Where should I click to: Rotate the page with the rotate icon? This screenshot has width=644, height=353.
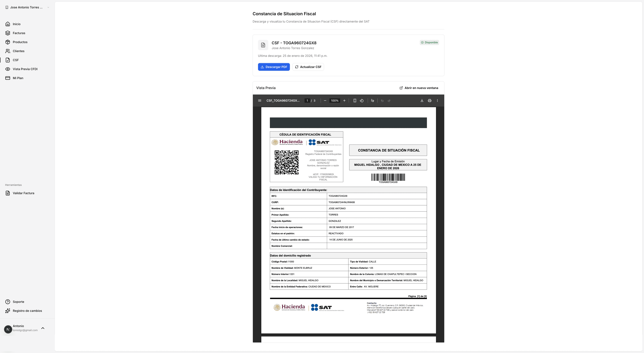pos(362,101)
